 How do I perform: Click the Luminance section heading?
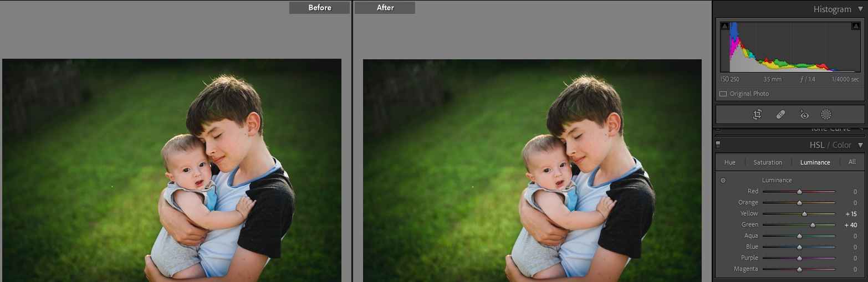tap(776, 180)
